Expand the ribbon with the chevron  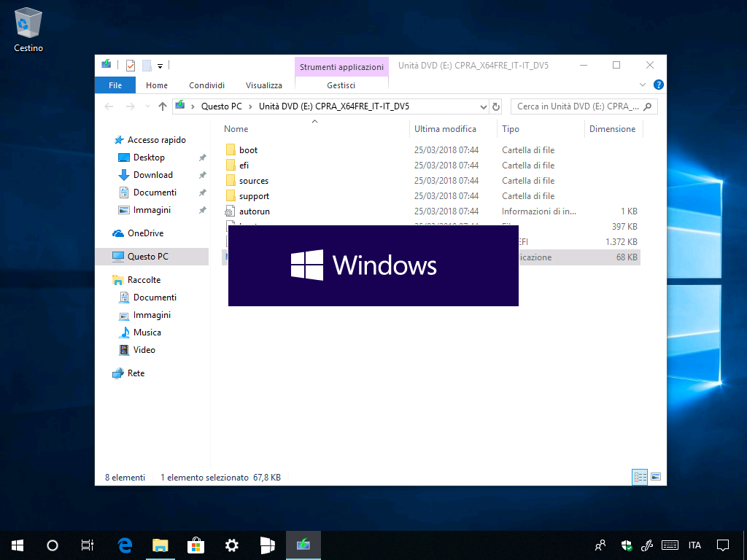[642, 85]
